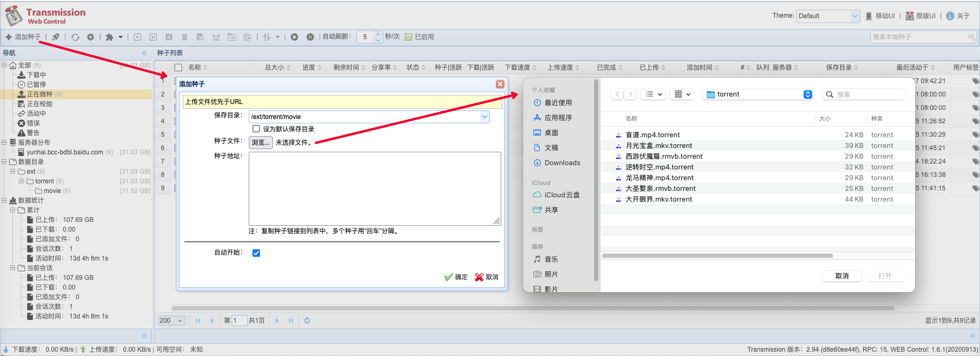Open Recents (最近使用) in file picker sidebar
The height and width of the screenshot is (356, 980).
pyautogui.click(x=553, y=103)
